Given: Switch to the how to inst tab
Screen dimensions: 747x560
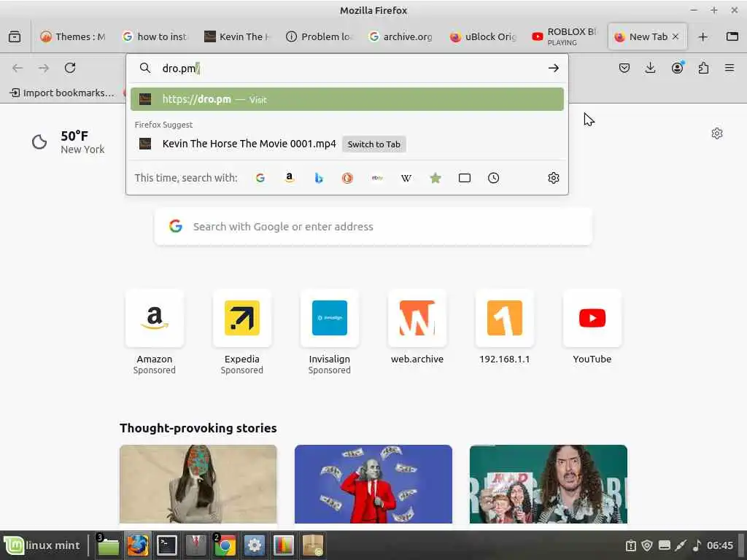Looking at the screenshot, I should 155,36.
